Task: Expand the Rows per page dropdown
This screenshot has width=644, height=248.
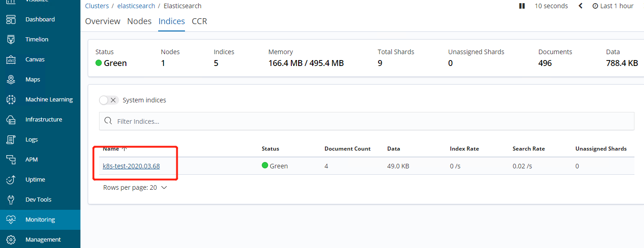Action: coord(135,187)
